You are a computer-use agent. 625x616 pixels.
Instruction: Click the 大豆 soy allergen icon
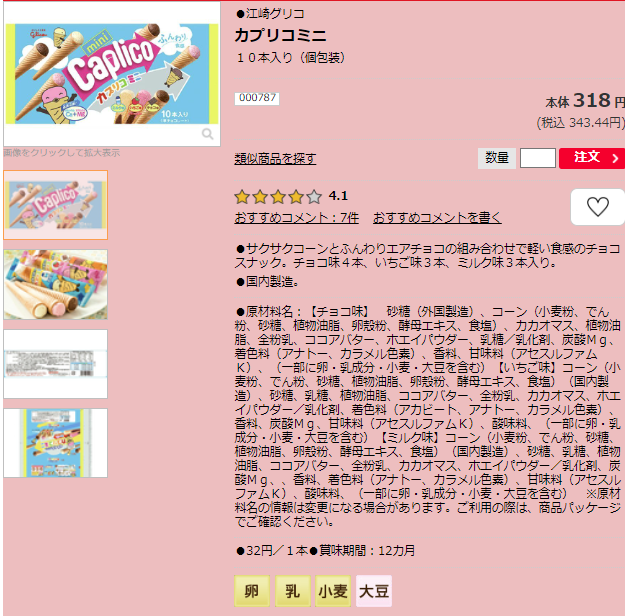tap(374, 591)
